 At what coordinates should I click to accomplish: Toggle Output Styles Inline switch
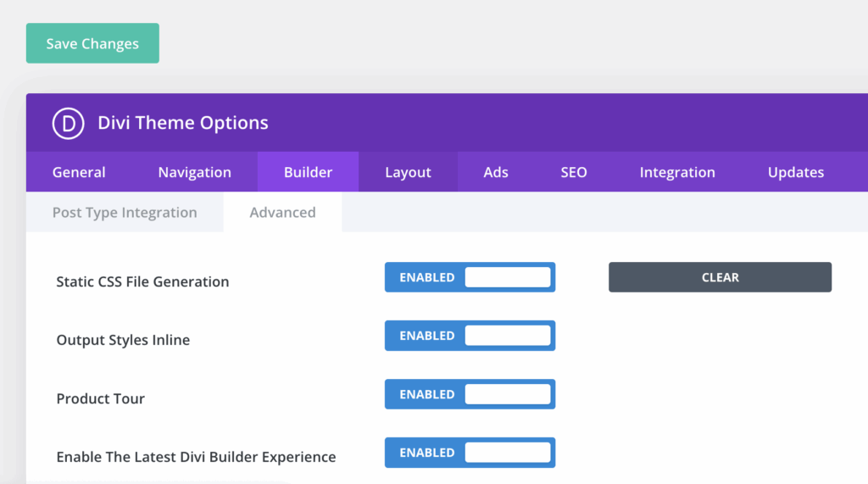(x=470, y=336)
